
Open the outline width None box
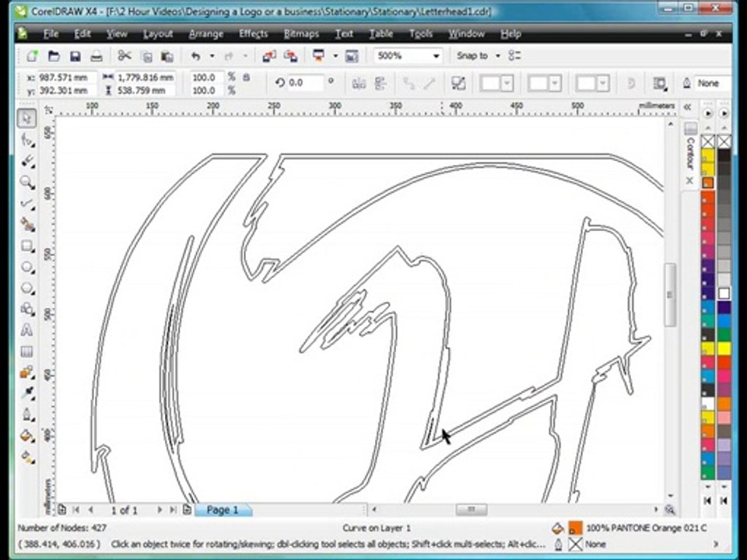pyautogui.click(x=712, y=83)
